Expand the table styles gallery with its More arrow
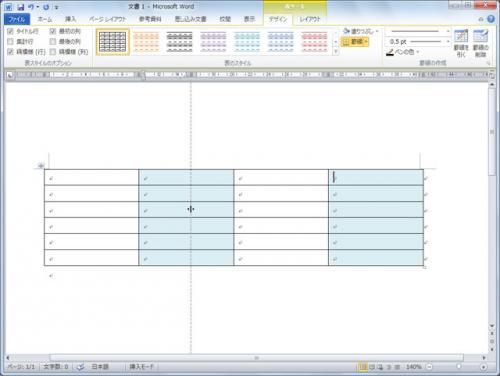Image resolution: width=500 pixels, height=376 pixels. tap(336, 52)
